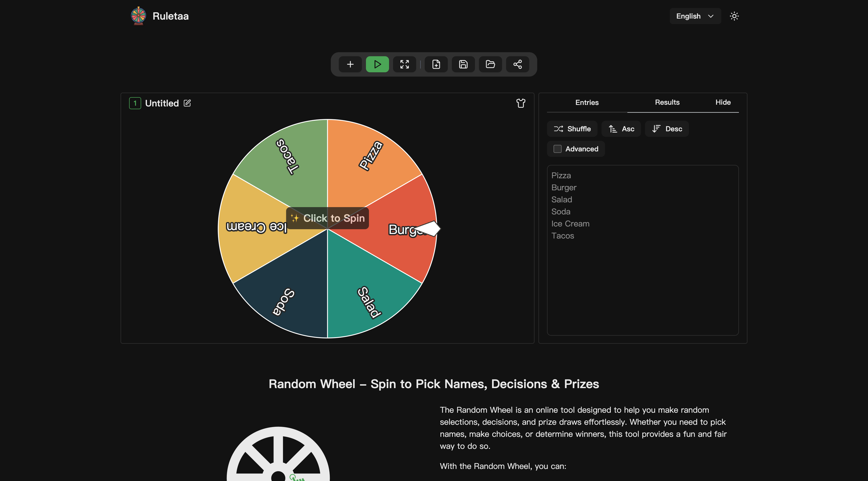The image size is (868, 481).
Task: Select the Entries tab
Action: pyautogui.click(x=587, y=102)
